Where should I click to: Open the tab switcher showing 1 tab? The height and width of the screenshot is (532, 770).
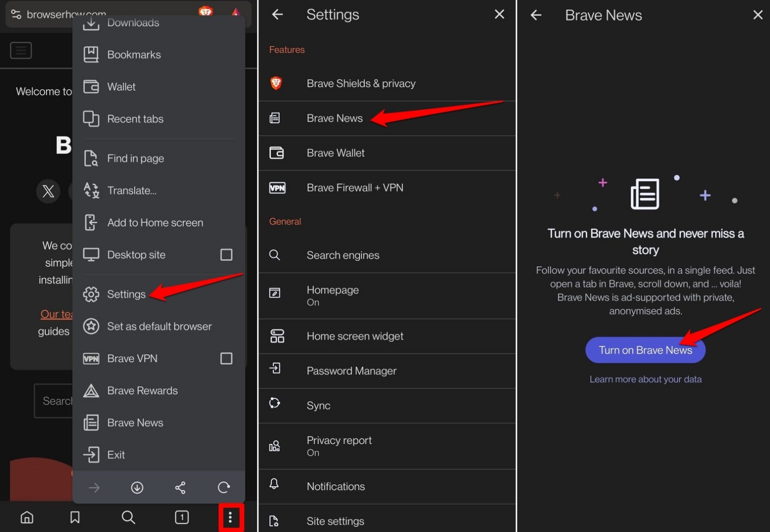[182, 518]
